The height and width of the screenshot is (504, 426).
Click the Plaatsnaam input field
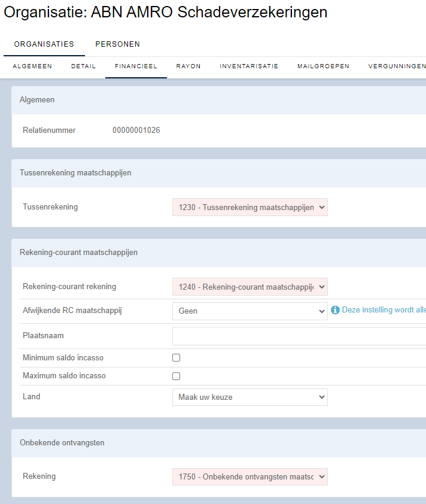click(x=299, y=336)
